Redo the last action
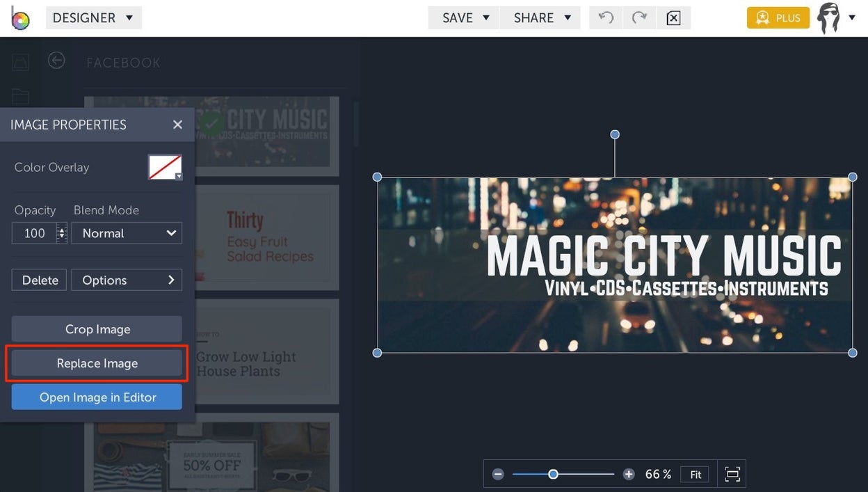 coord(638,18)
